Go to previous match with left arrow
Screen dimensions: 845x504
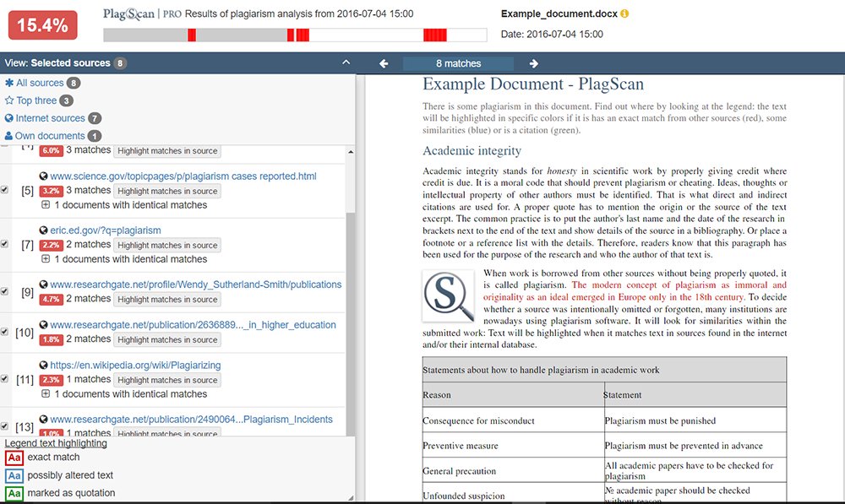point(384,63)
